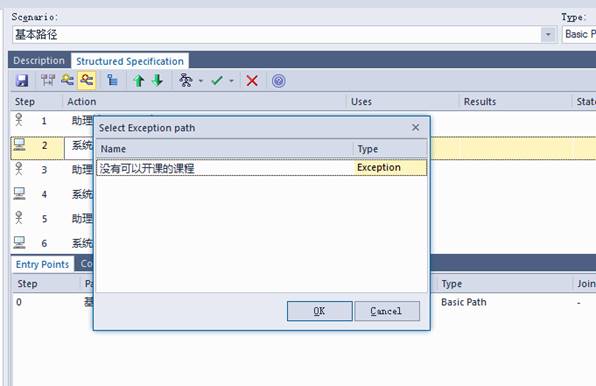Image resolution: width=596 pixels, height=386 pixels.
Task: Click the Save floppy-disk icon in the toolbar
Action: click(22, 80)
